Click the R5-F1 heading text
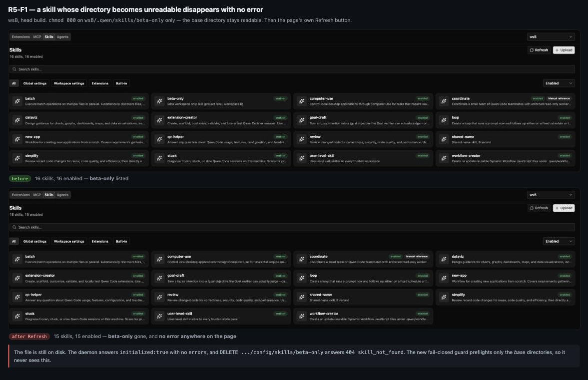The width and height of the screenshot is (588, 380). (135, 10)
